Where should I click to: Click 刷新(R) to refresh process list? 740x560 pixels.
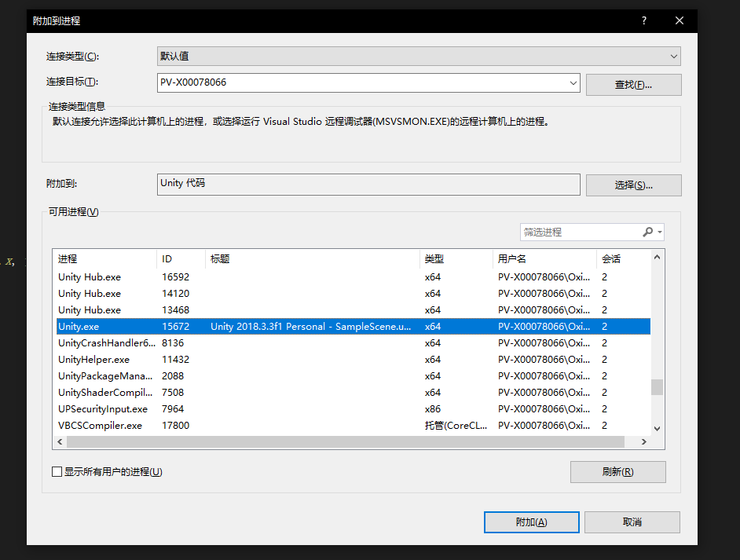[x=617, y=471]
